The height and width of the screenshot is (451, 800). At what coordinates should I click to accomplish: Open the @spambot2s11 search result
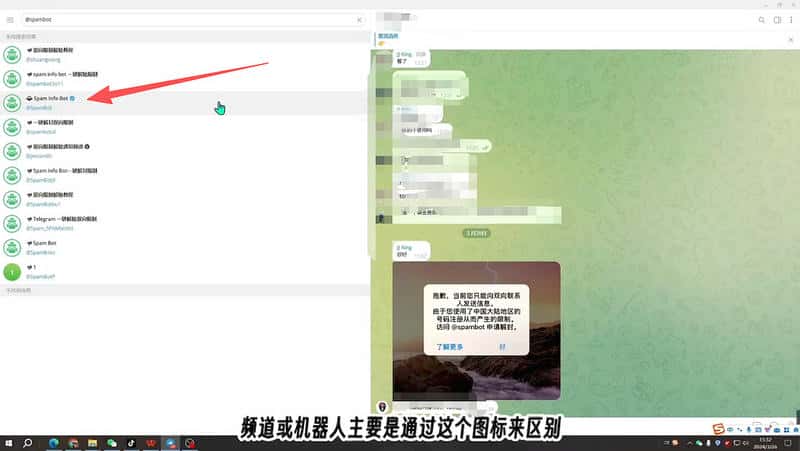185,79
